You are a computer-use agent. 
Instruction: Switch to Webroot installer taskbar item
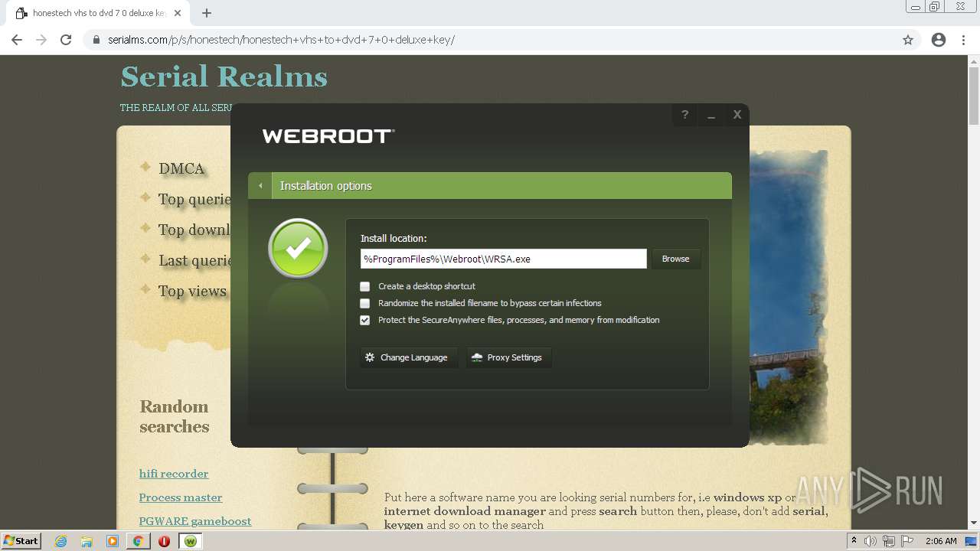click(x=191, y=541)
